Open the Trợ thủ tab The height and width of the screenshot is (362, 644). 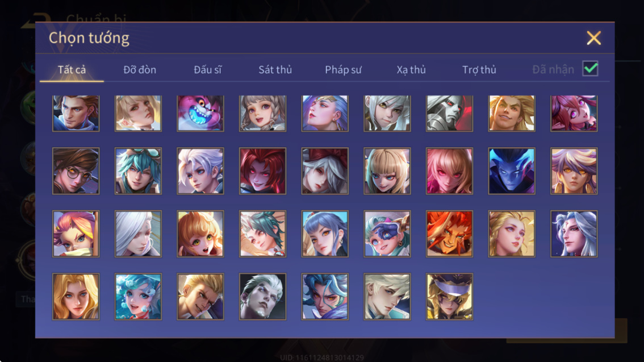479,70
